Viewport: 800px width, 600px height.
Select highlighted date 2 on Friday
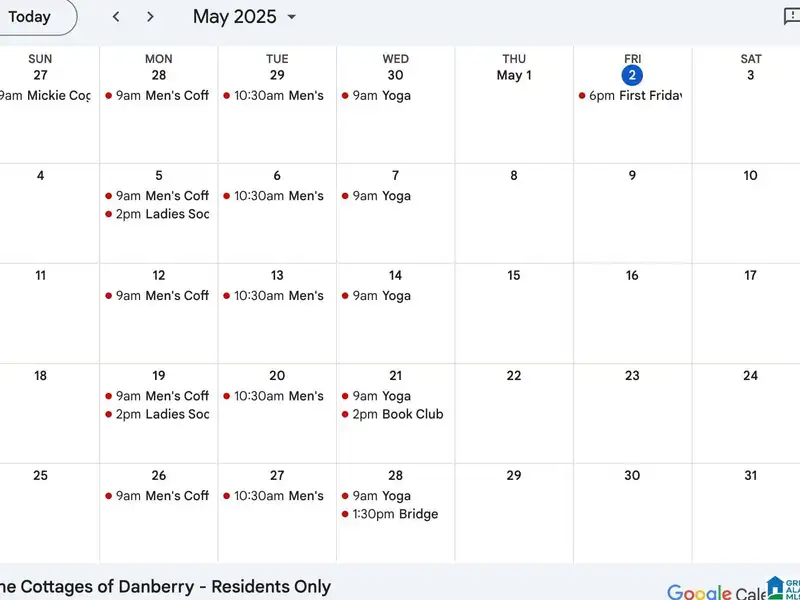click(632, 75)
